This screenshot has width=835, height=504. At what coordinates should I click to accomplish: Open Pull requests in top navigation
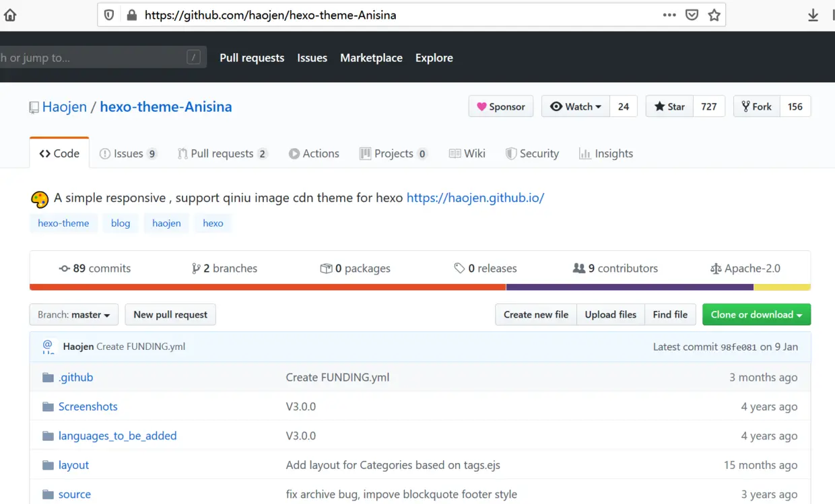(252, 58)
